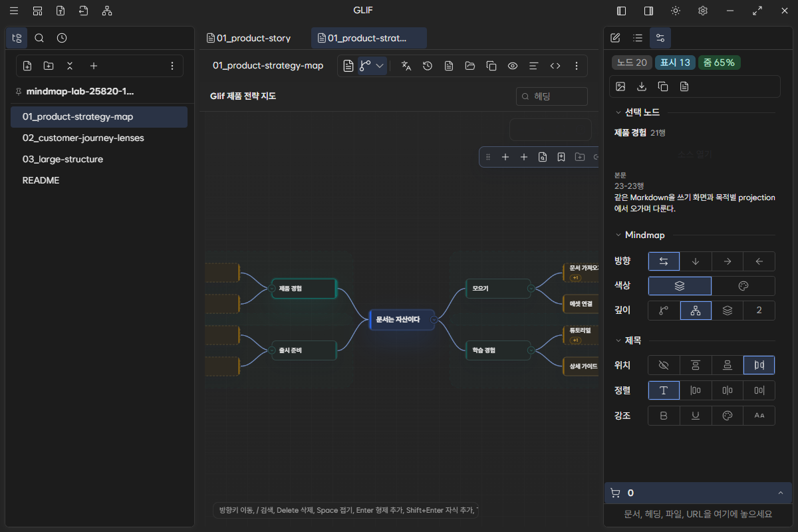Collapse the Mindmap settings section
Image resolution: width=798 pixels, height=532 pixels.
(618, 235)
